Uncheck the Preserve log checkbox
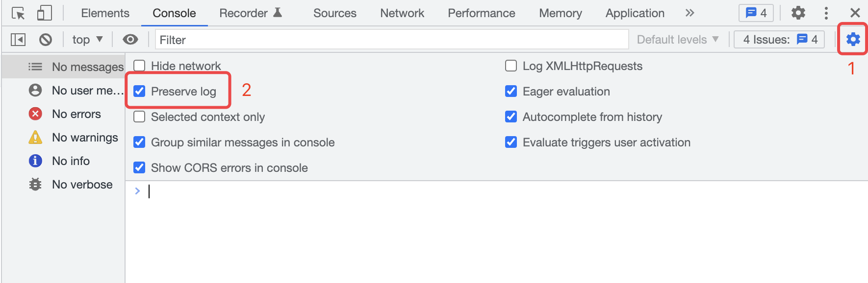868x283 pixels. (140, 92)
